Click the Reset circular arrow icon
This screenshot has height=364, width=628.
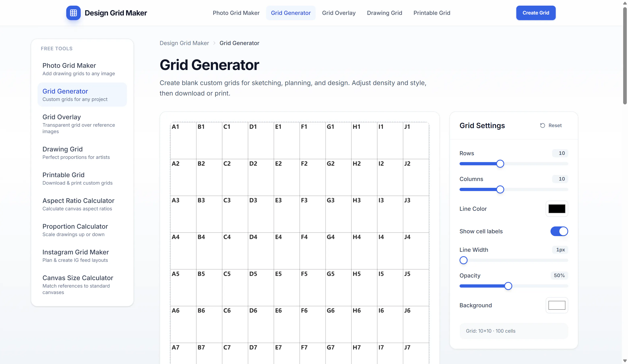click(542, 125)
